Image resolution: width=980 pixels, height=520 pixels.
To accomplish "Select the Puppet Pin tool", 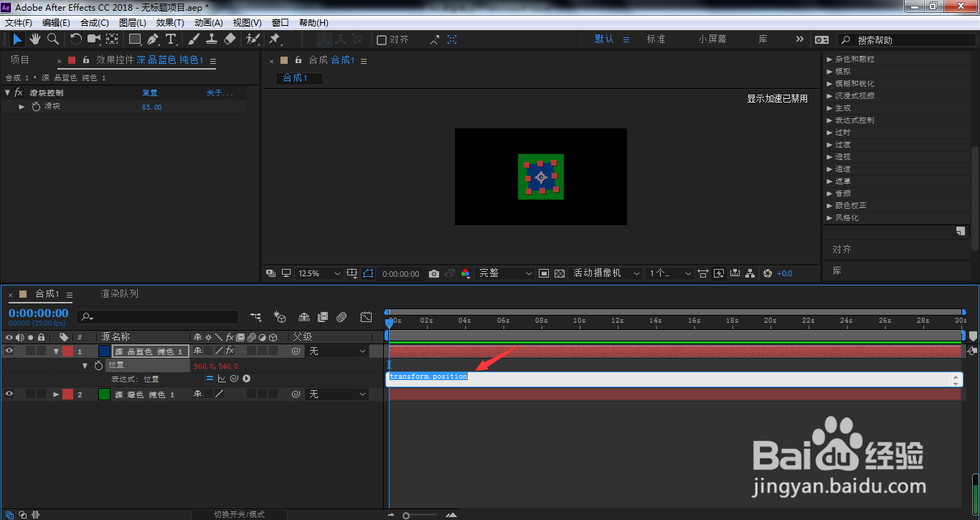I will tap(274, 39).
